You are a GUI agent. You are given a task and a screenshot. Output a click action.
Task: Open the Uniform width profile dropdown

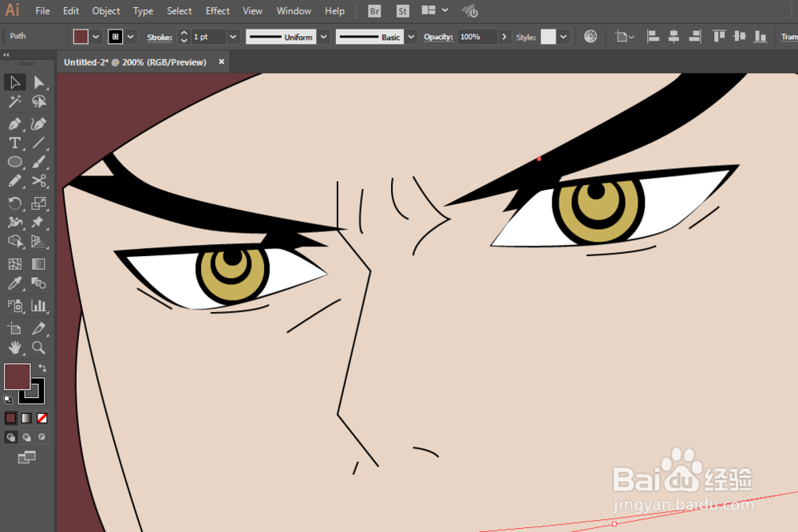(324, 37)
